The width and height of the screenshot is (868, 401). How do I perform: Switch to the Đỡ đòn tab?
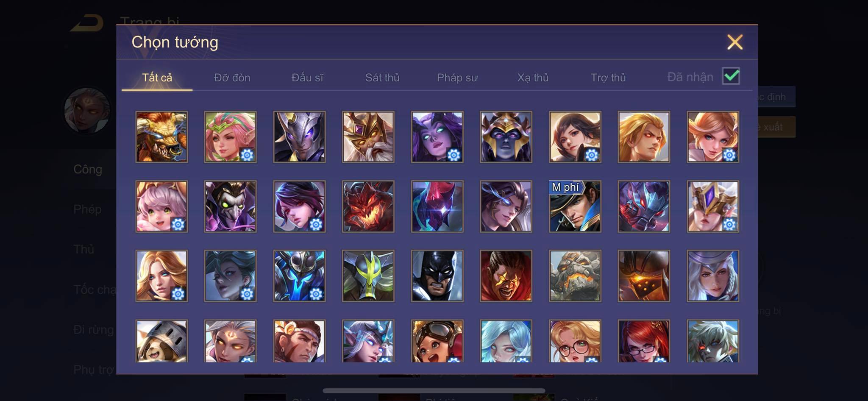[x=232, y=78]
